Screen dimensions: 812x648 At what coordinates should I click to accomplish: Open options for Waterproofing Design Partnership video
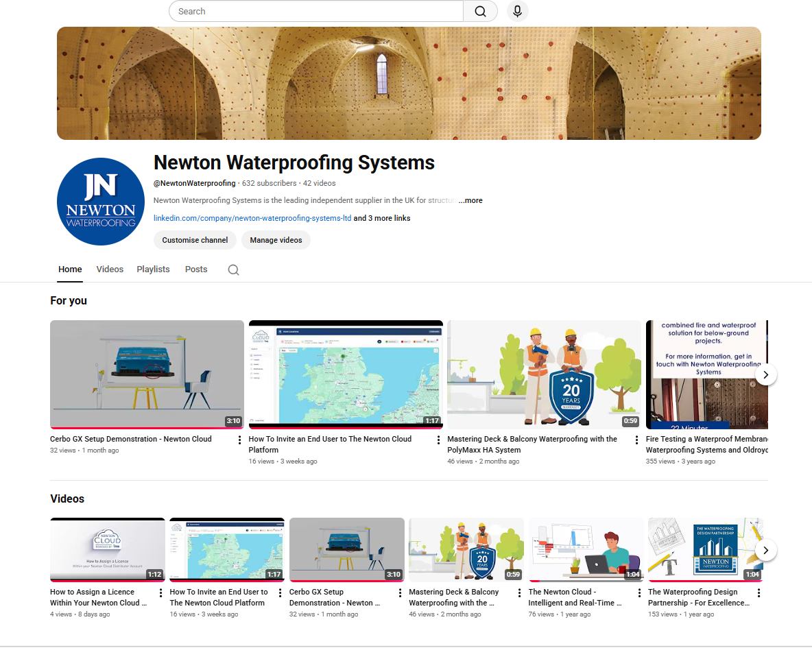(759, 592)
